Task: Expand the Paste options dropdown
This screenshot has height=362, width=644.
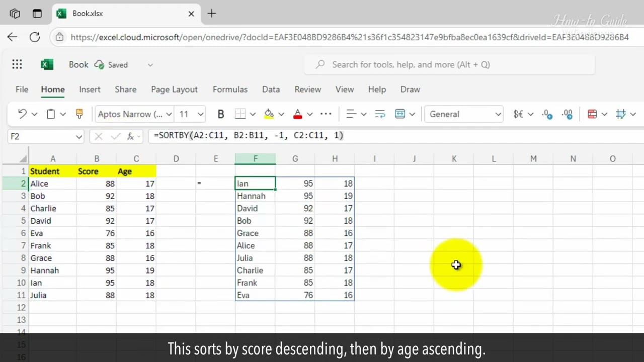Action: (x=63, y=115)
